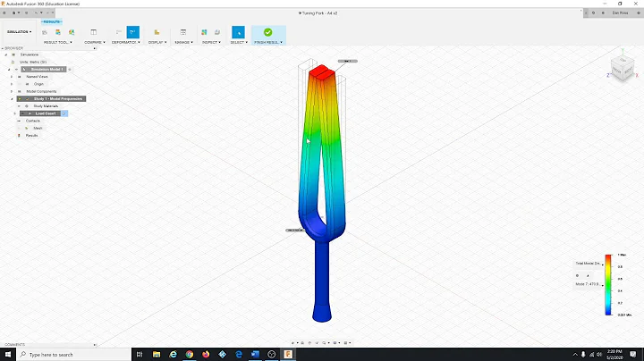Select the Results tree item
644x361 pixels.
point(31,136)
